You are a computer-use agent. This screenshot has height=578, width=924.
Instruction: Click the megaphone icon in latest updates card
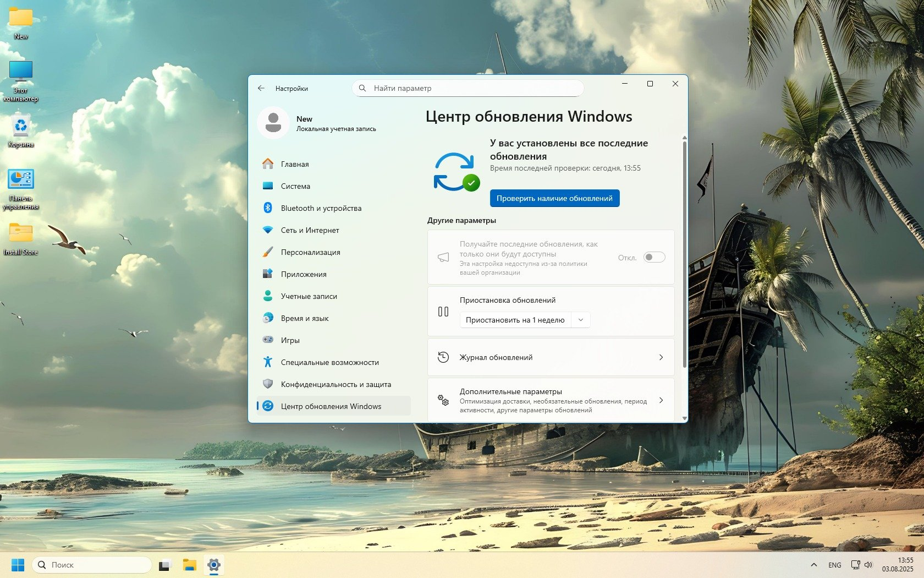(443, 258)
